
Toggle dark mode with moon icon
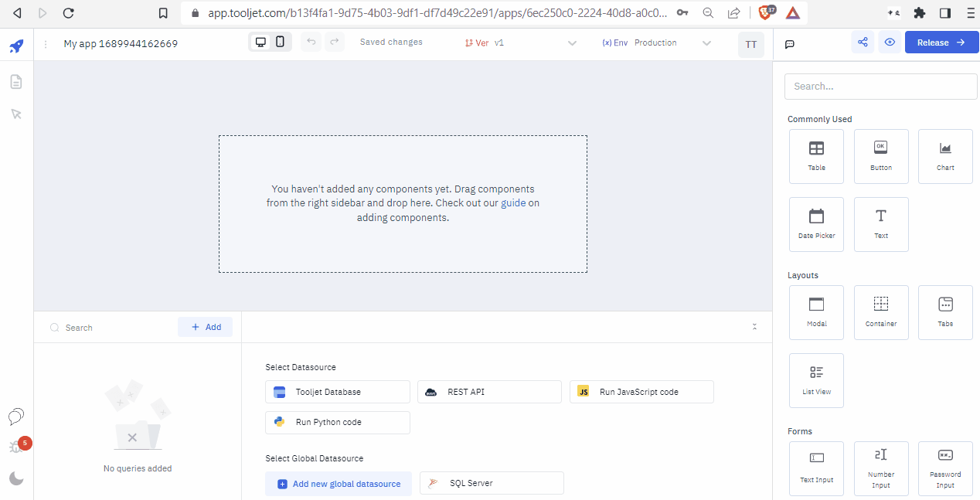pos(16,478)
